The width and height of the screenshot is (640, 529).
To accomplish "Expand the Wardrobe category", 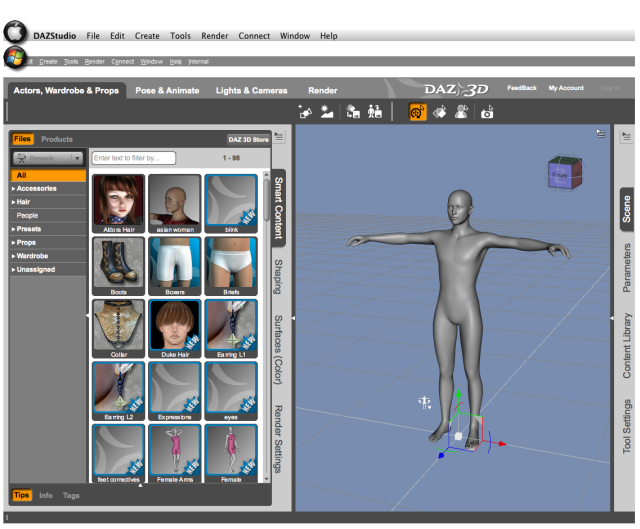I will coord(34,256).
